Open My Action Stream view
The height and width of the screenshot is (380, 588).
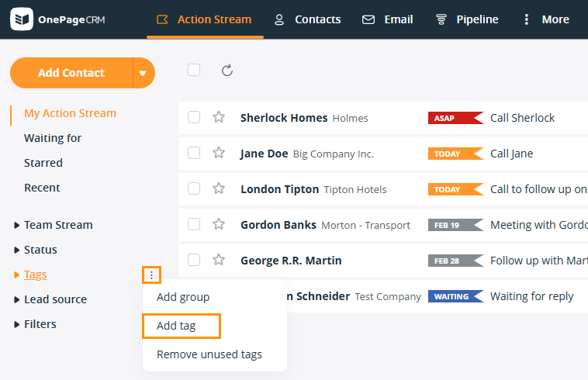click(70, 113)
